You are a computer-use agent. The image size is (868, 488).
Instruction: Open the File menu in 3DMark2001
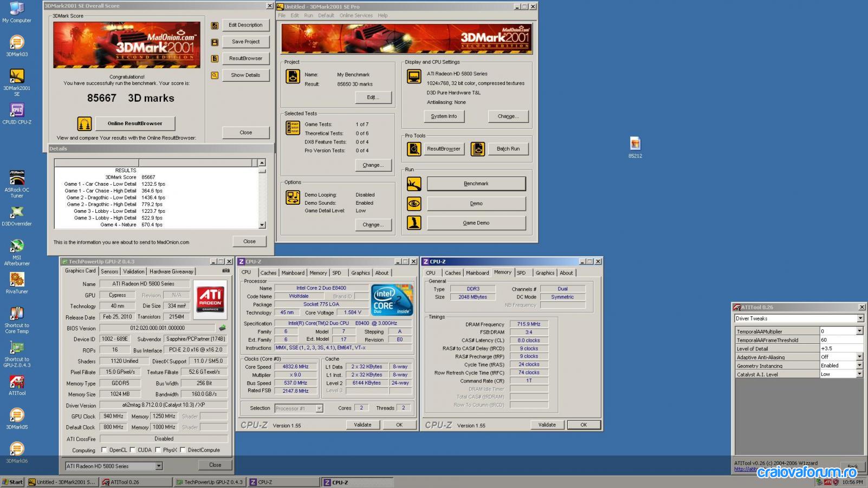[x=282, y=15]
